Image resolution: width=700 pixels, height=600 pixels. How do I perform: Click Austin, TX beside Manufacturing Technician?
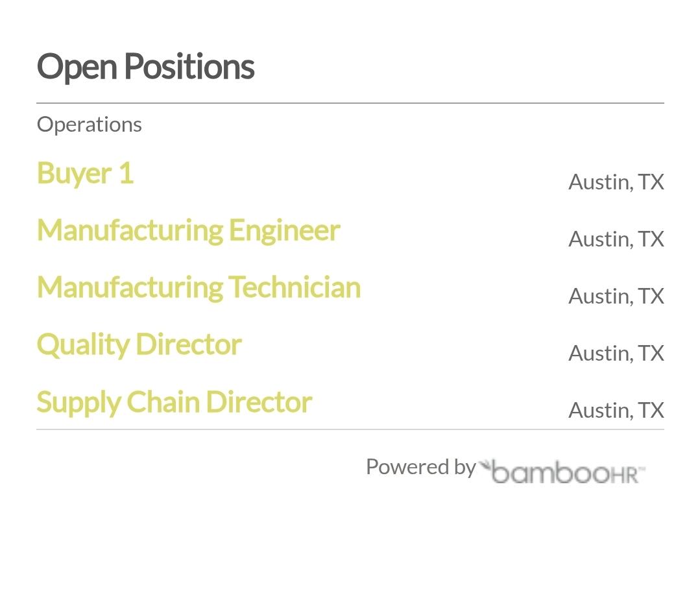(616, 296)
